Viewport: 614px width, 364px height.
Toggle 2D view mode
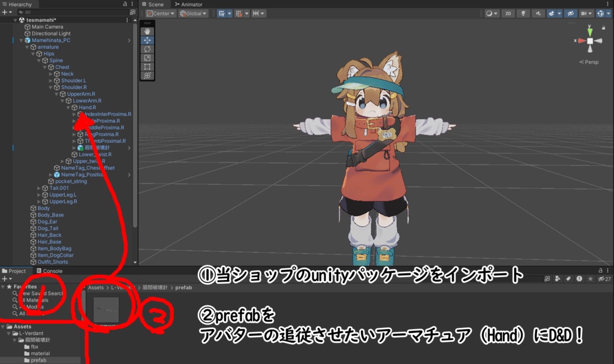[x=508, y=13]
